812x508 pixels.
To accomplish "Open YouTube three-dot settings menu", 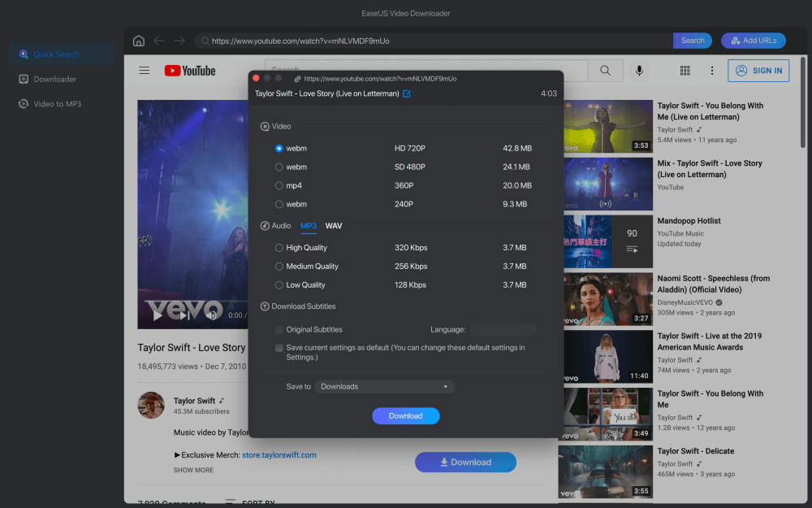I will (712, 71).
